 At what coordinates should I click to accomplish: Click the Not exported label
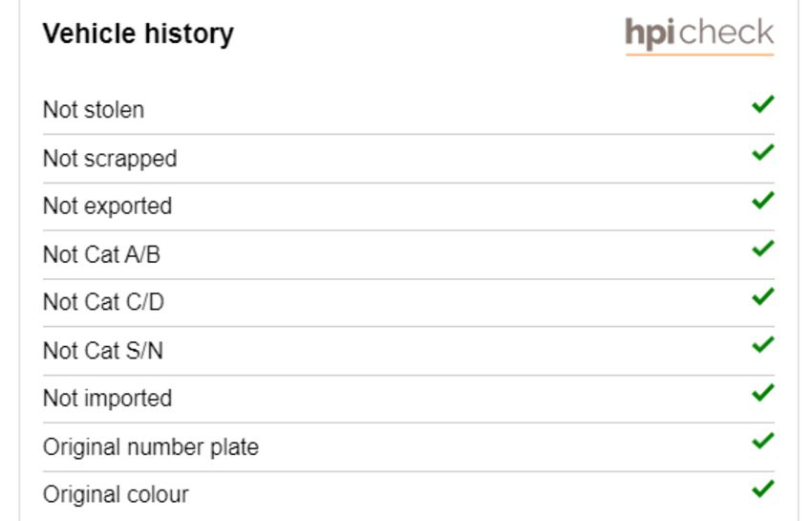[x=107, y=206]
